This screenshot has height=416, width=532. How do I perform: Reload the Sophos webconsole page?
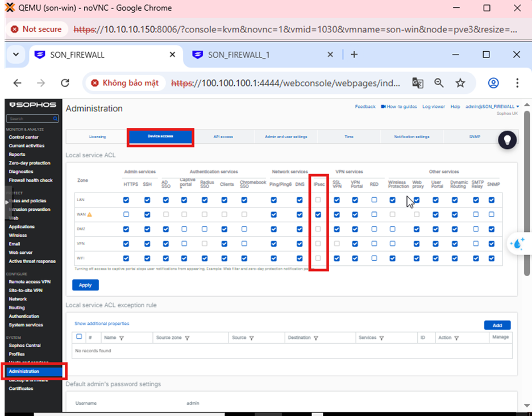[65, 83]
